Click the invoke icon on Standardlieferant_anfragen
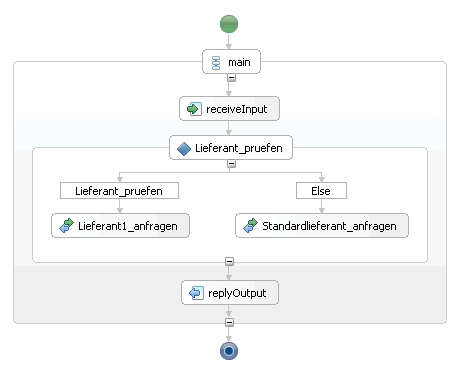460x366 pixels. coord(250,225)
